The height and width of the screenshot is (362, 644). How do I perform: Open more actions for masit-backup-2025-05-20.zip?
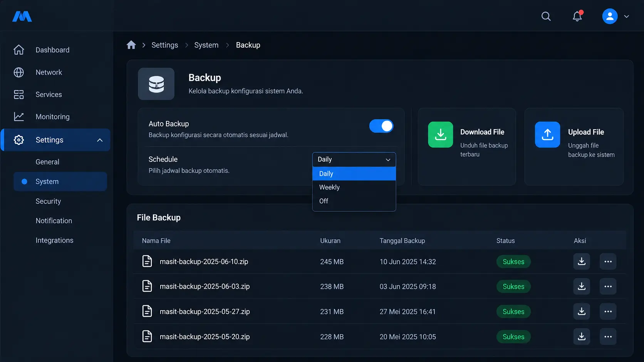point(608,337)
